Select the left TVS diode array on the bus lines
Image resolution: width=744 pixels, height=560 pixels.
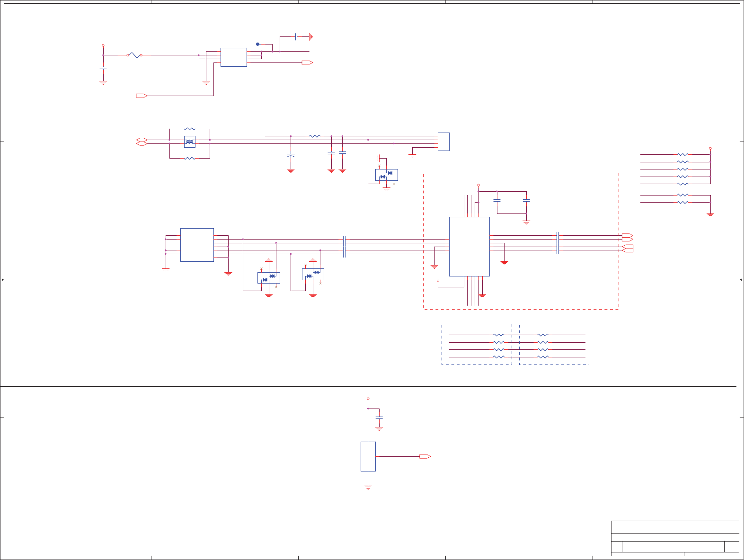tap(269, 278)
